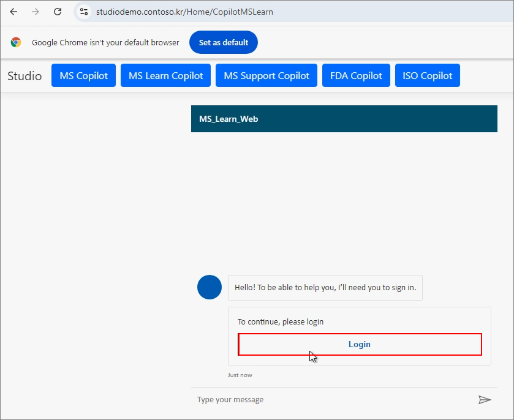Select MS Support Copilot

coord(266,75)
